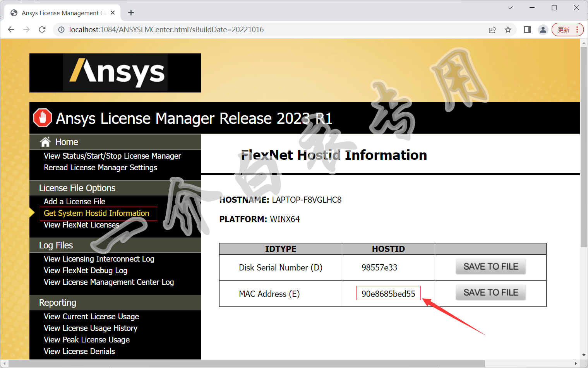Click the vertical scrollbar thumb
The height and width of the screenshot is (368, 588).
point(584,147)
